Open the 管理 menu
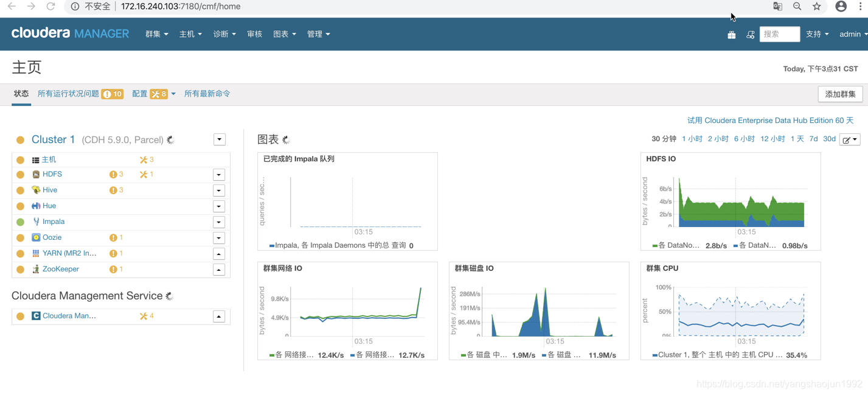Image resolution: width=868 pixels, height=395 pixels. (319, 34)
